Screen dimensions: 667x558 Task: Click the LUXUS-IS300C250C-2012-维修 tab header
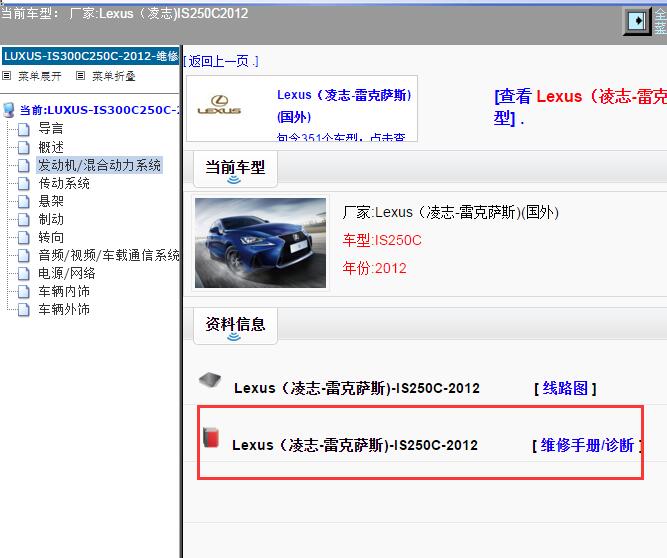(x=91, y=56)
